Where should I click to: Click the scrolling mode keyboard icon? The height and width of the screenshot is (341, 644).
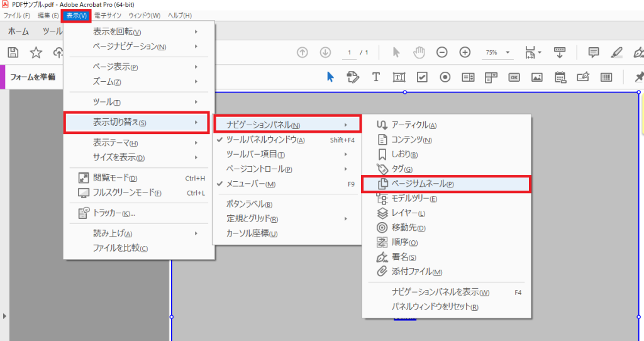pos(559,53)
